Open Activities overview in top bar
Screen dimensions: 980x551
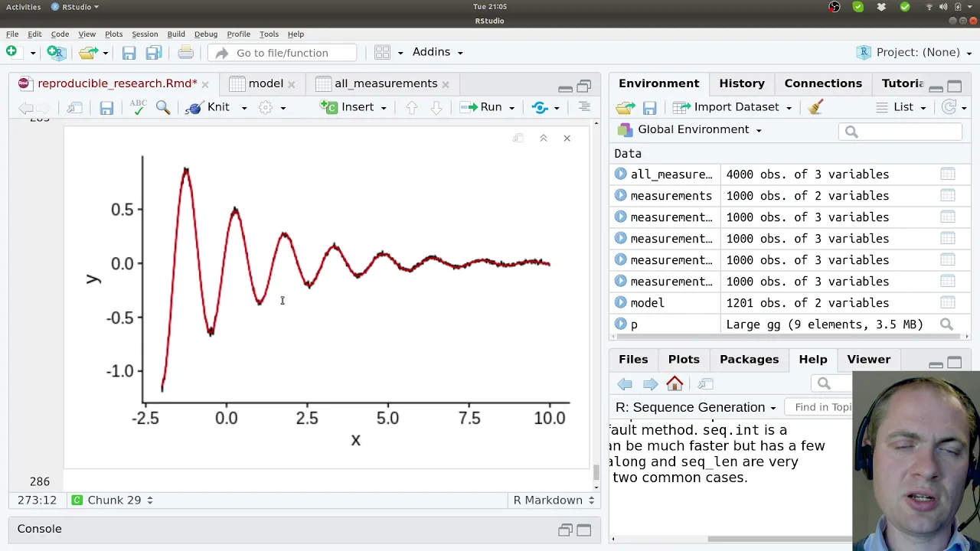[x=24, y=7]
